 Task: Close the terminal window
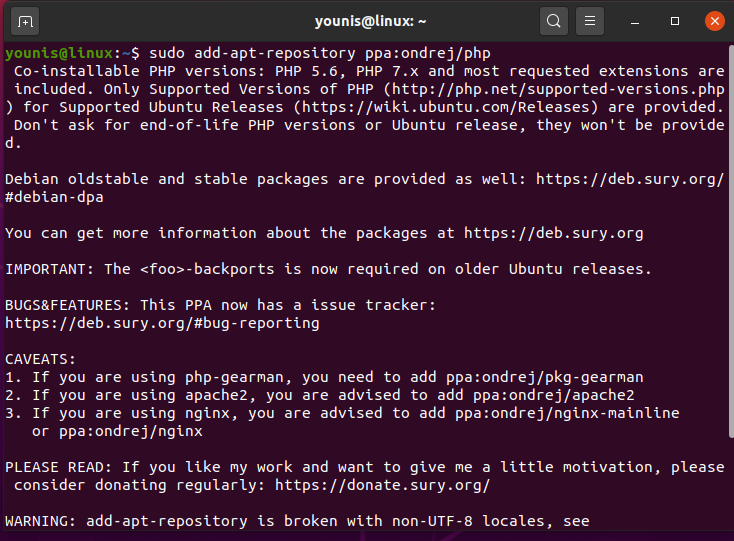point(713,20)
